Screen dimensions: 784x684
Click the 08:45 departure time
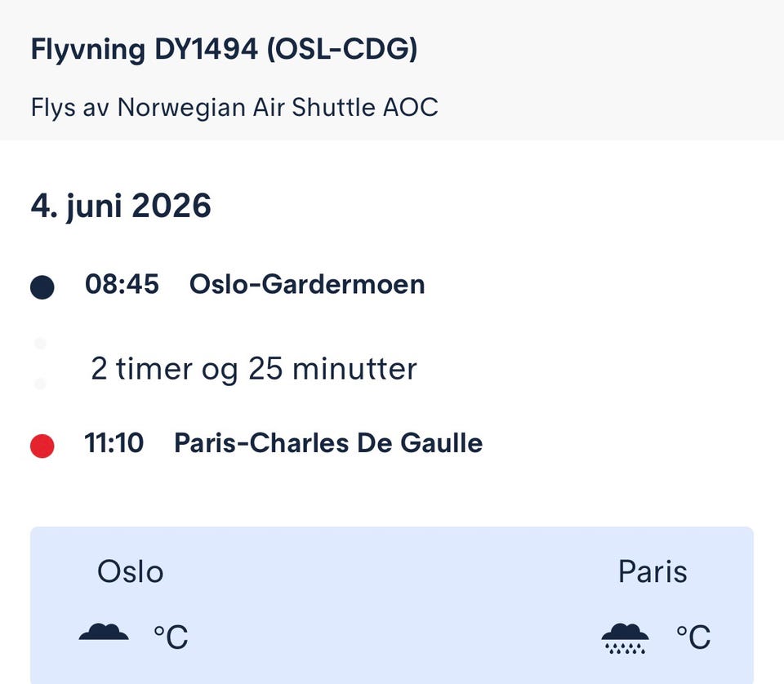pyautogui.click(x=122, y=285)
